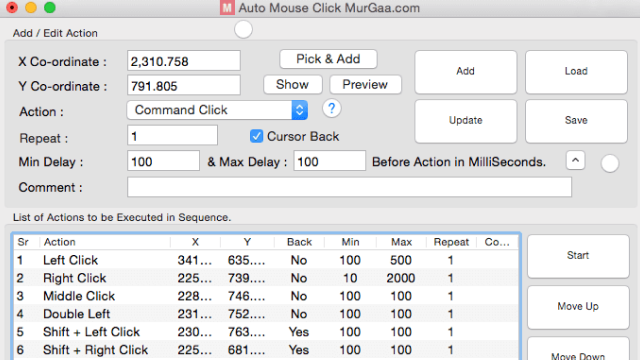Select the Shift + Left Click row
The height and width of the screenshot is (360, 640).
click(266, 332)
